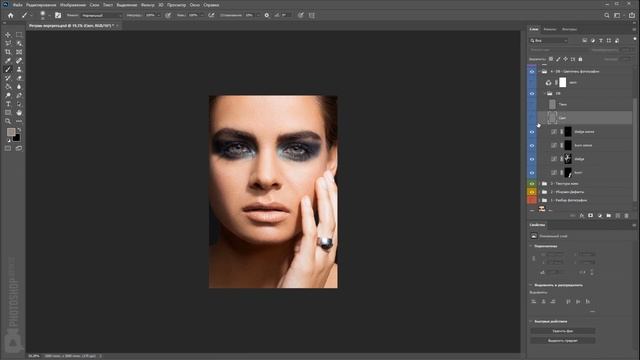640x360 pixels.
Task: Select the Rectangle shape tool
Action: tap(8, 112)
